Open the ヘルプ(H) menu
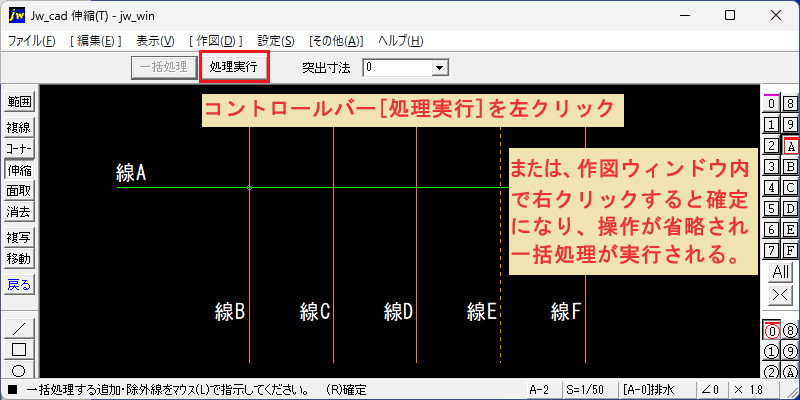The height and width of the screenshot is (400, 800). 401,41
